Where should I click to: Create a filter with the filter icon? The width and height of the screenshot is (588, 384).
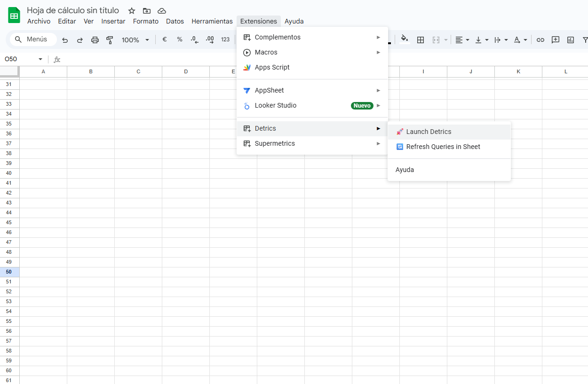click(585, 39)
